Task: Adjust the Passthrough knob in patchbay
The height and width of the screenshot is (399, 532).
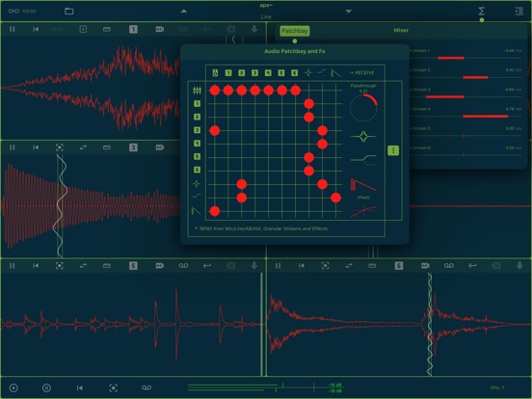Action: click(363, 108)
